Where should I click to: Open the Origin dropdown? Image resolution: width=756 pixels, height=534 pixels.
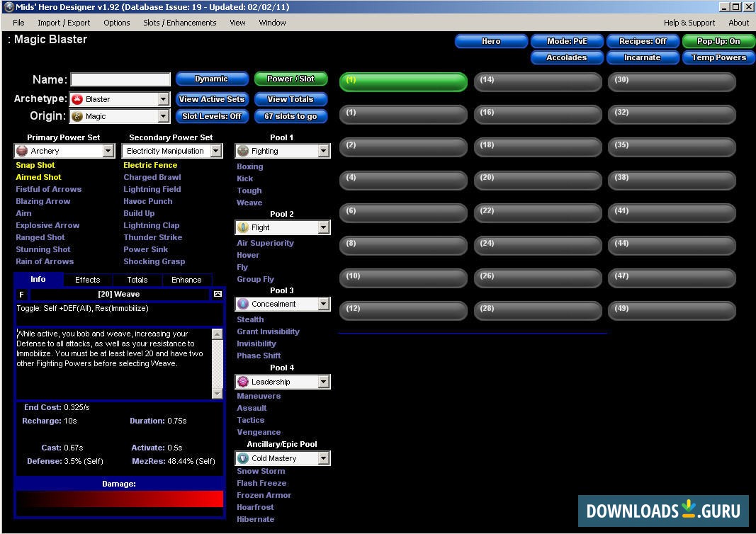164,117
